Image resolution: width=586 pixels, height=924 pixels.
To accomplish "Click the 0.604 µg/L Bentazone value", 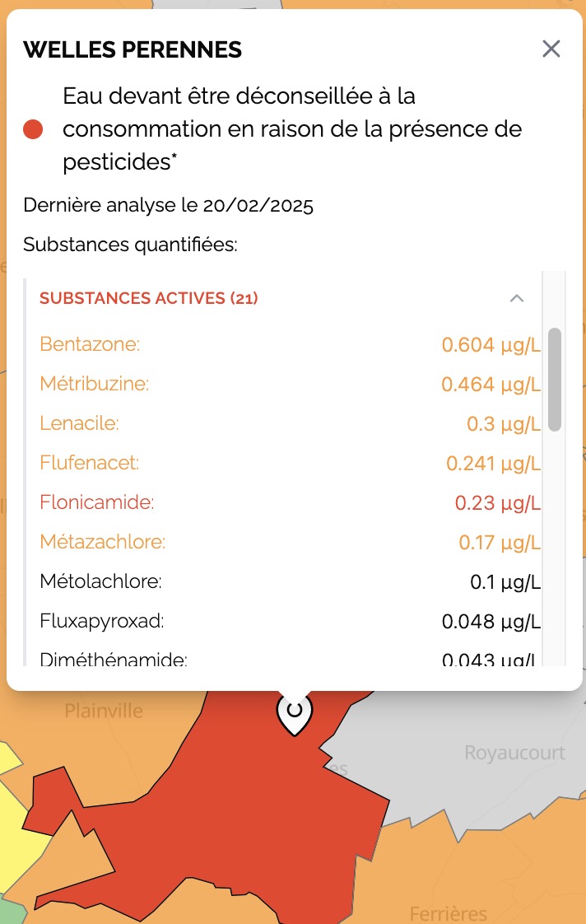I will 491,344.
